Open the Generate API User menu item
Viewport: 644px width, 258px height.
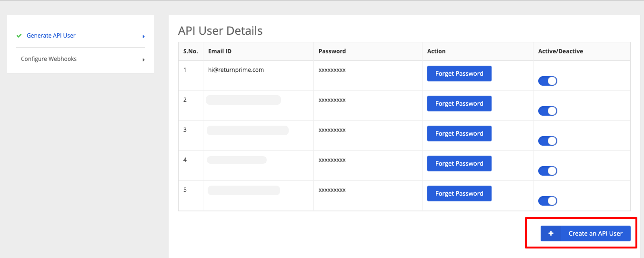51,36
